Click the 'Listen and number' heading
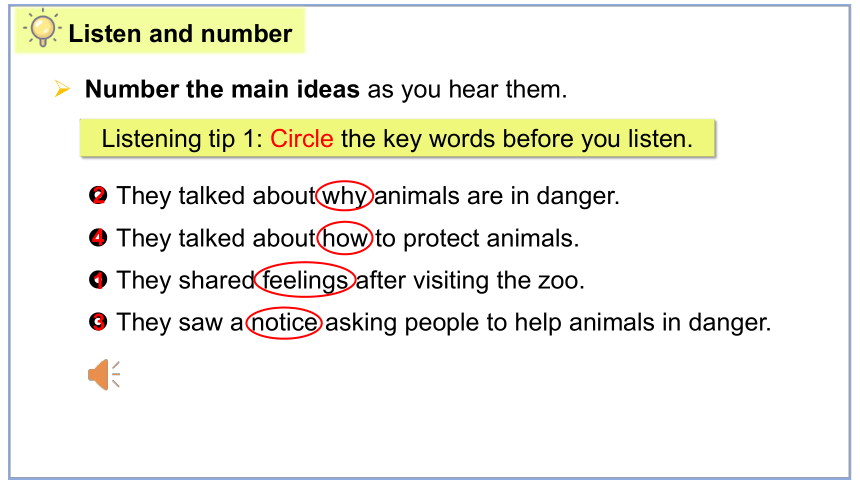 tap(180, 33)
